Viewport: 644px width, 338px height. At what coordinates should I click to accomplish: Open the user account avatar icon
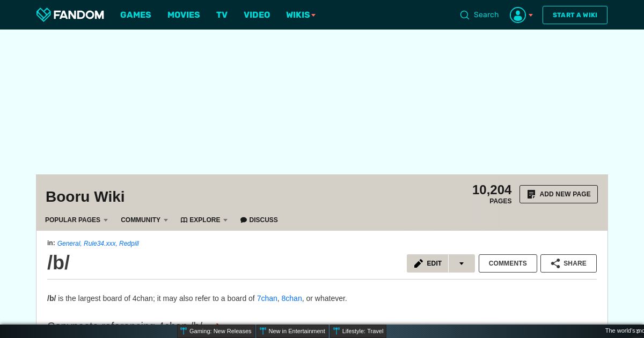518,15
